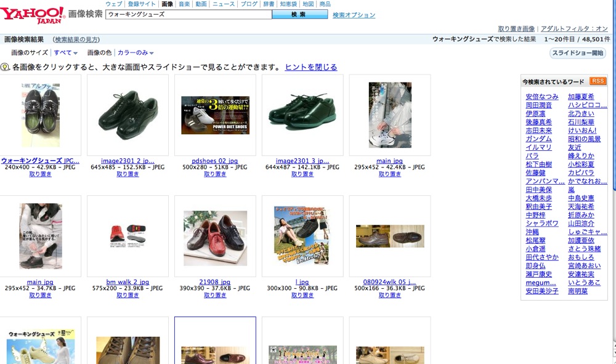The height and width of the screenshot is (364, 616).
Task: Open the 画像のサイズ すべて dropdown
Action: click(x=66, y=52)
